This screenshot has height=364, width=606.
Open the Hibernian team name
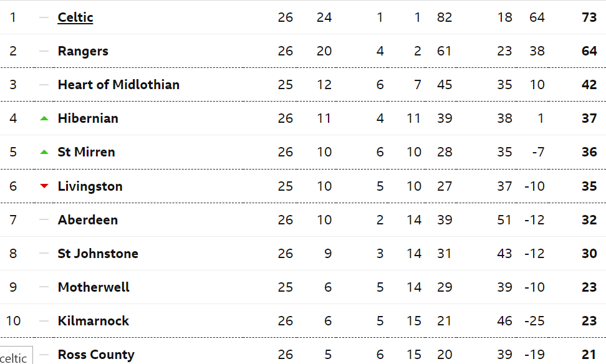point(88,118)
